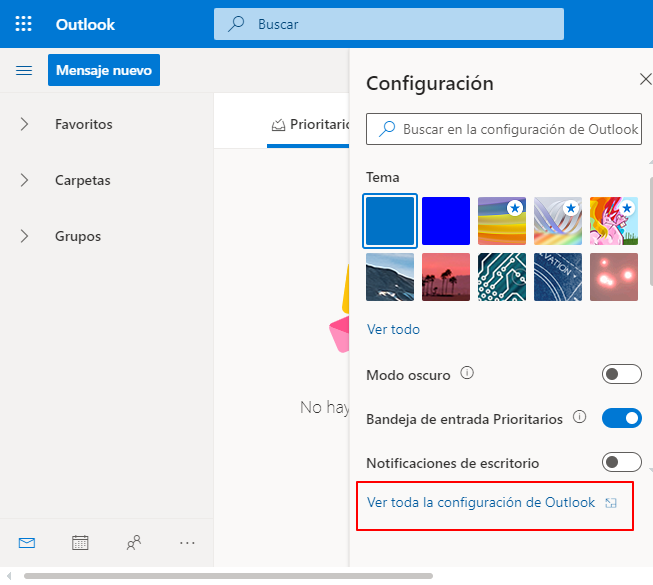This screenshot has height=585, width=653.
Task: Click the Ver todo themes link
Action: pos(393,329)
